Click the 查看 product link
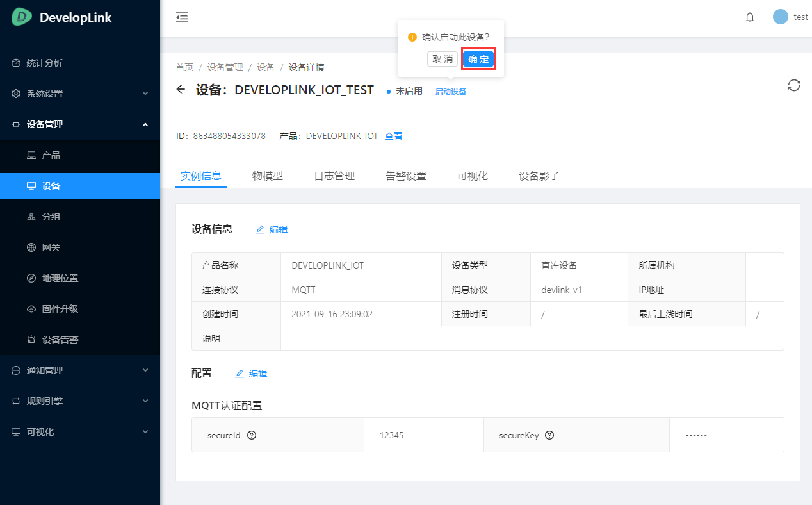The height and width of the screenshot is (505, 812). click(x=393, y=136)
